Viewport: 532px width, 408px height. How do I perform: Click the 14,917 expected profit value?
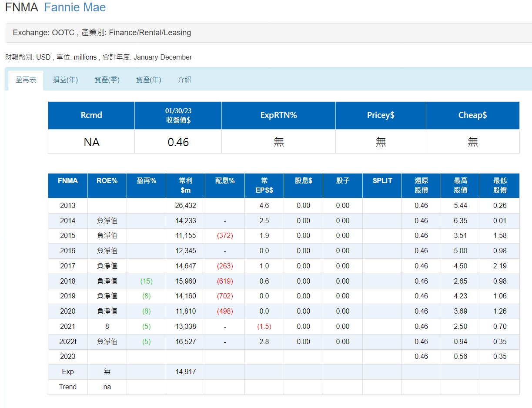click(186, 372)
